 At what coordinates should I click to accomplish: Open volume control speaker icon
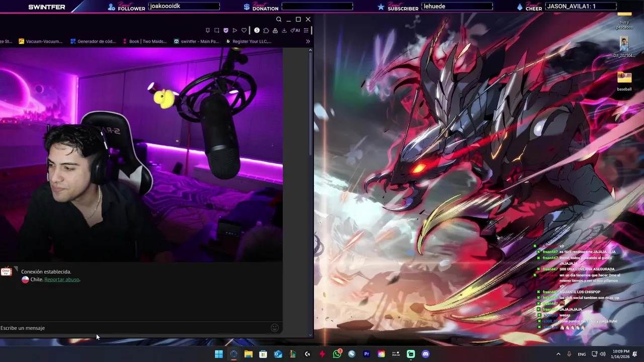603,354
